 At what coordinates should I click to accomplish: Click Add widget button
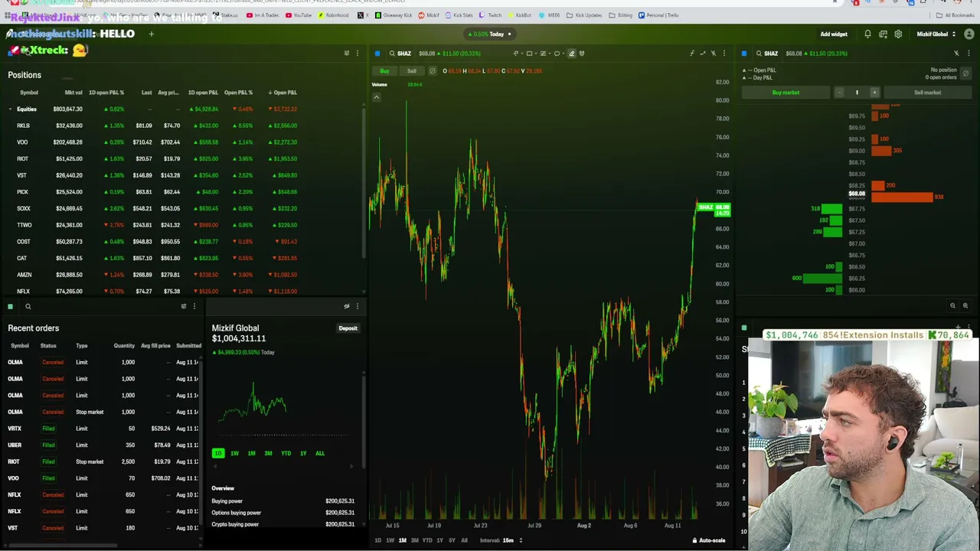coord(834,34)
